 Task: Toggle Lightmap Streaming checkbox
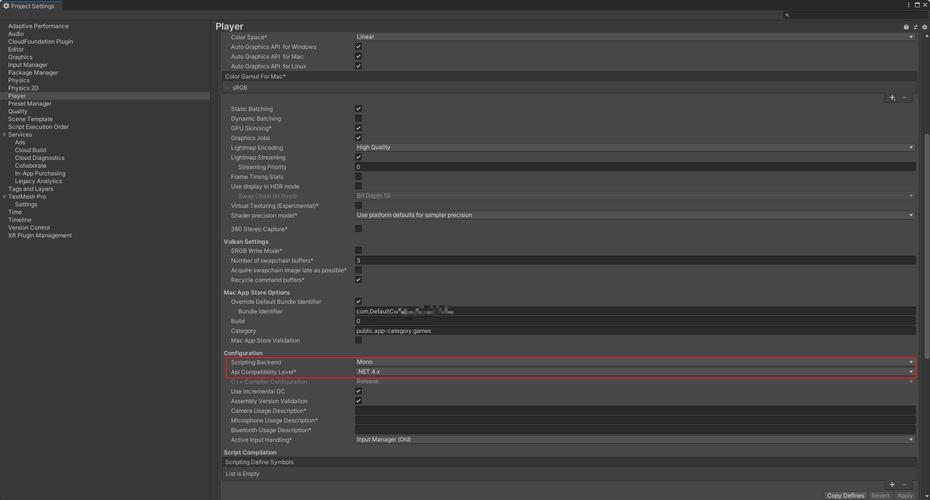pos(358,157)
